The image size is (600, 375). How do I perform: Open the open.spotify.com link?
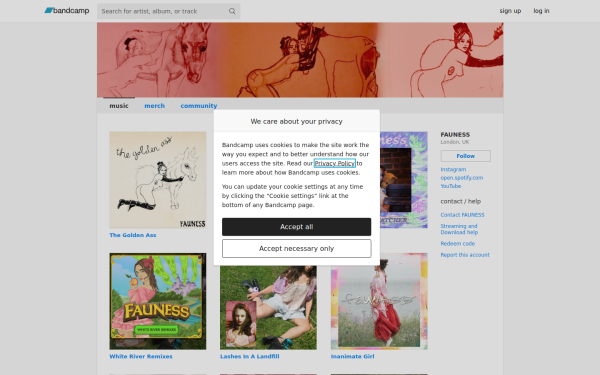tap(461, 178)
